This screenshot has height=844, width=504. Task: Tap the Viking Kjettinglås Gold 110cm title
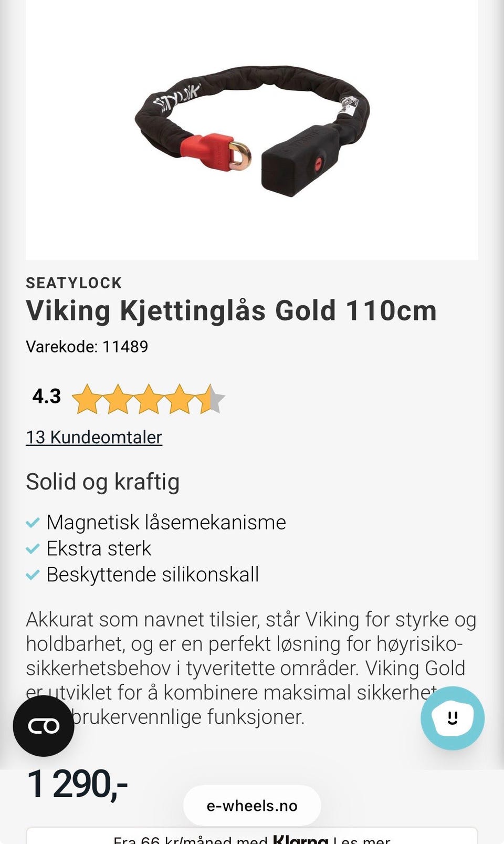231,310
